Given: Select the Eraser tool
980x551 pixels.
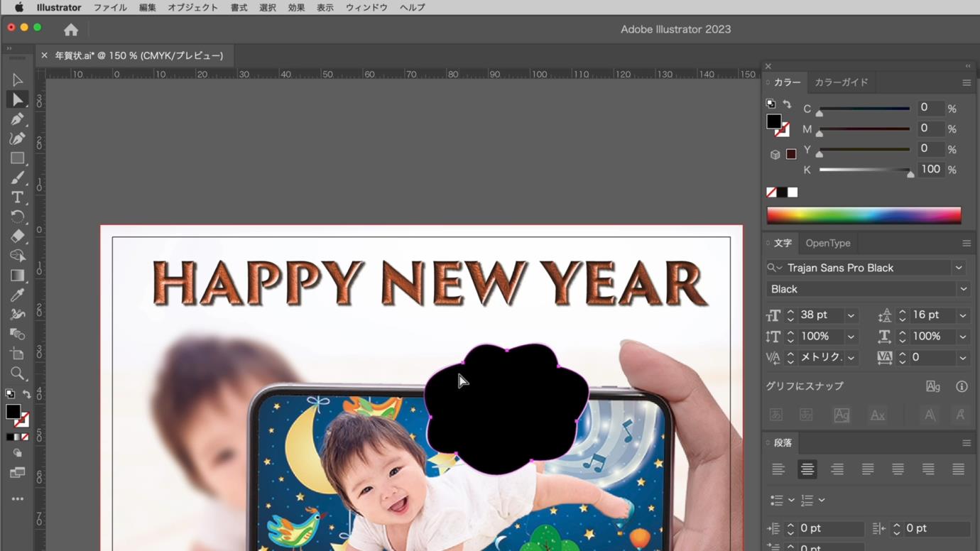Looking at the screenshot, I should pos(17,236).
